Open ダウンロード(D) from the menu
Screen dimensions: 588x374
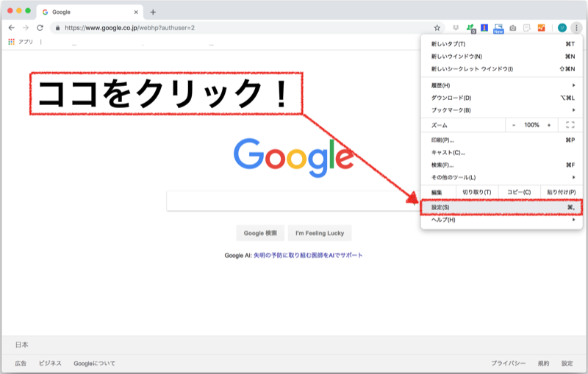click(502, 98)
